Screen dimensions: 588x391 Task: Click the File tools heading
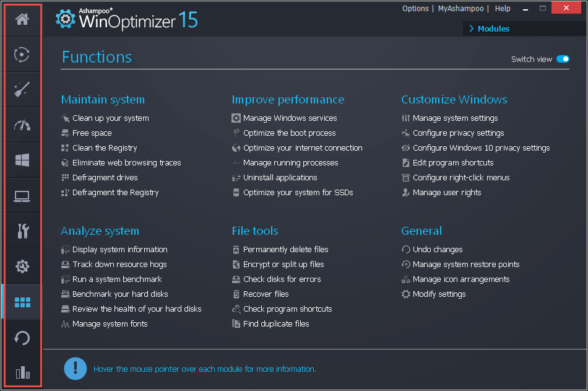click(x=255, y=231)
